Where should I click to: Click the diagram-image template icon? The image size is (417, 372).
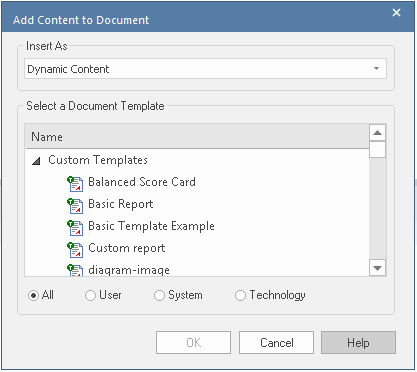click(75, 270)
